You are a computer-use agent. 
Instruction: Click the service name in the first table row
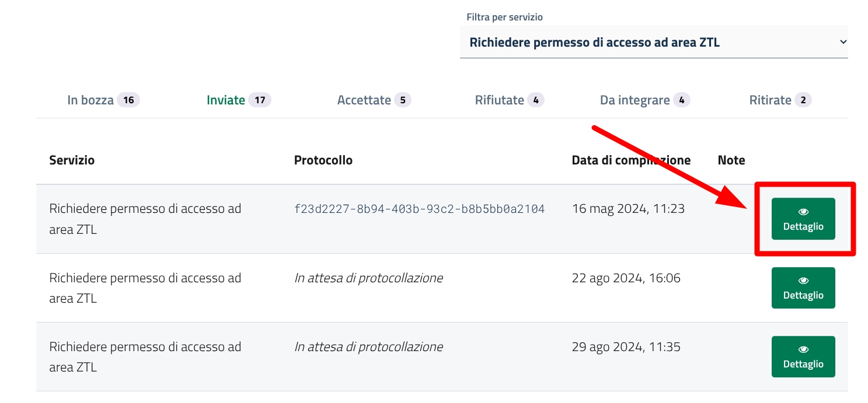pyautogui.click(x=145, y=219)
